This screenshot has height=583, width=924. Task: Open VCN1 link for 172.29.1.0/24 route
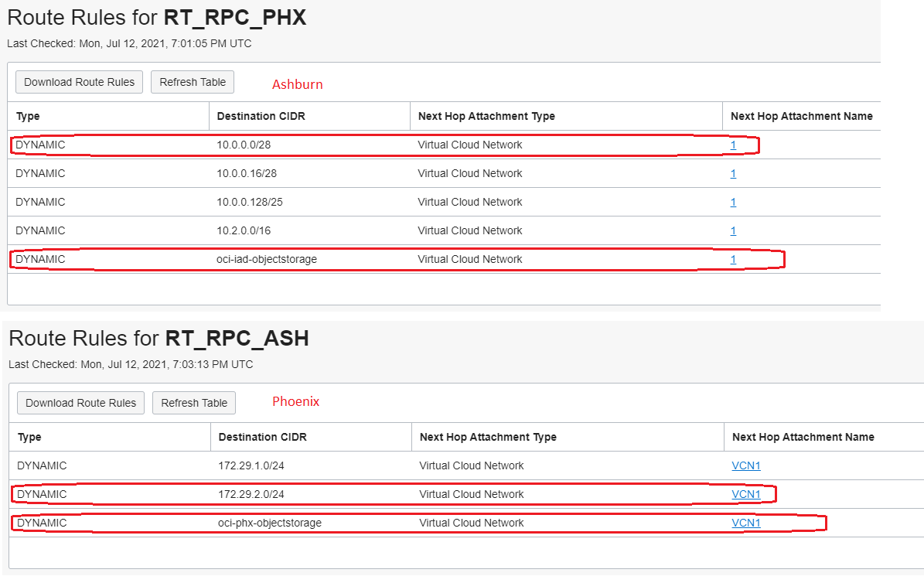coord(746,466)
